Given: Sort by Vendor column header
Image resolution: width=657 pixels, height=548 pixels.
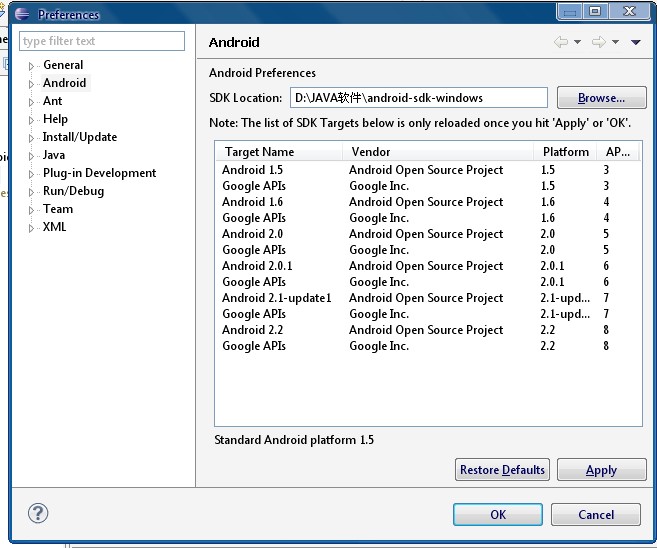Looking at the screenshot, I should pos(438,152).
